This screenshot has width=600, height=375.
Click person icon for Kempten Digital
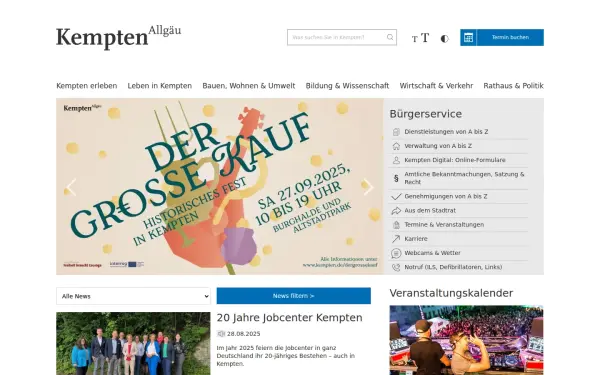[396, 160]
